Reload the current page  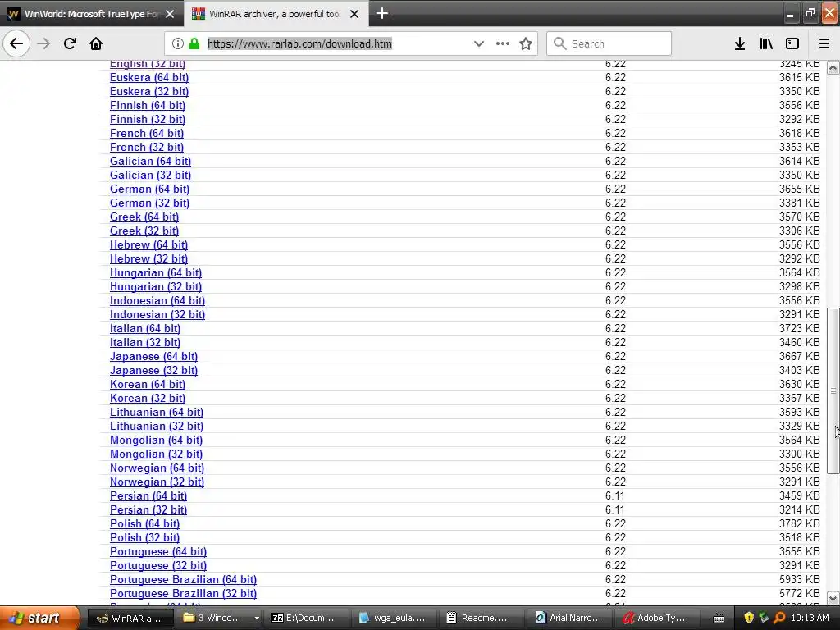70,43
